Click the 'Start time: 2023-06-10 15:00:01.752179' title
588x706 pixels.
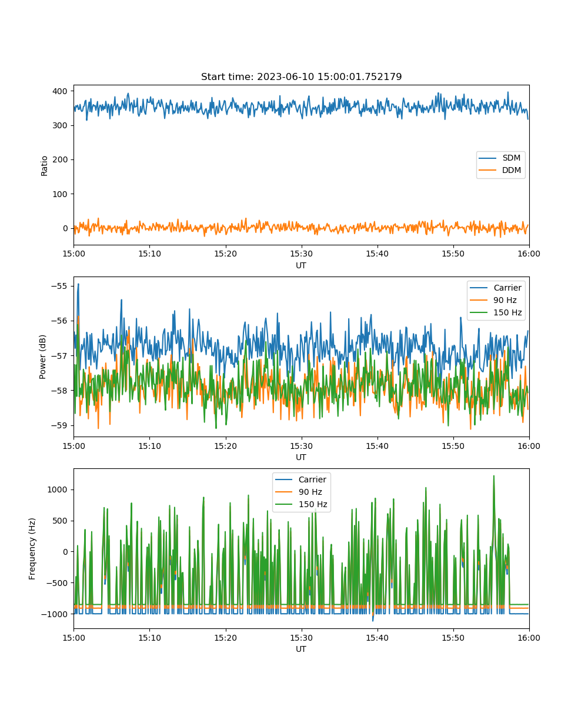point(301,77)
